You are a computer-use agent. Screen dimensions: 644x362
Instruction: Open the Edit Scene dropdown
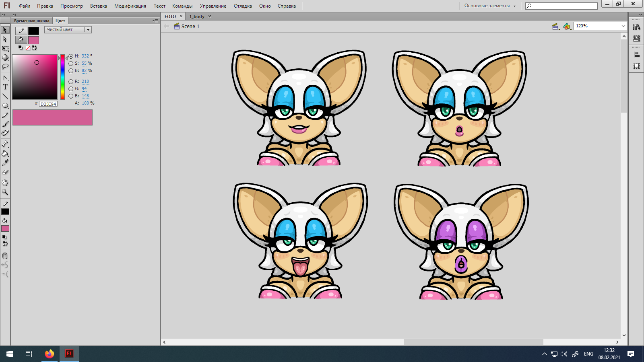pyautogui.click(x=556, y=27)
